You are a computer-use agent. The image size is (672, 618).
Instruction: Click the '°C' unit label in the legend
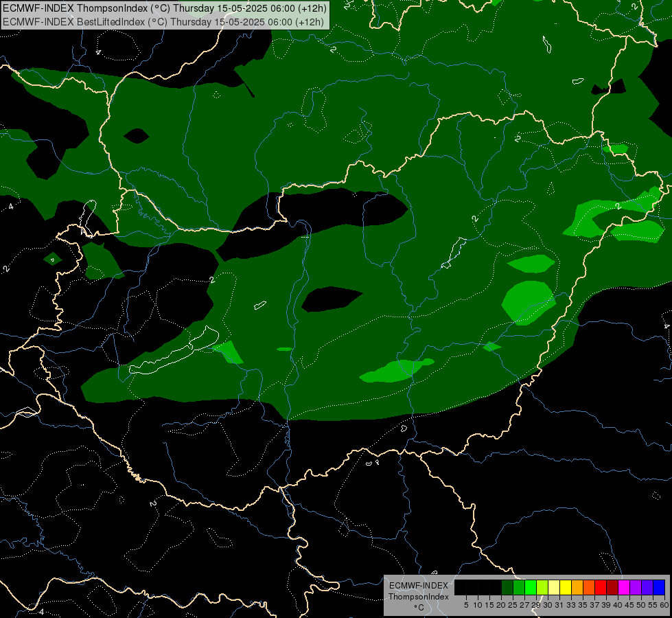pos(419,608)
